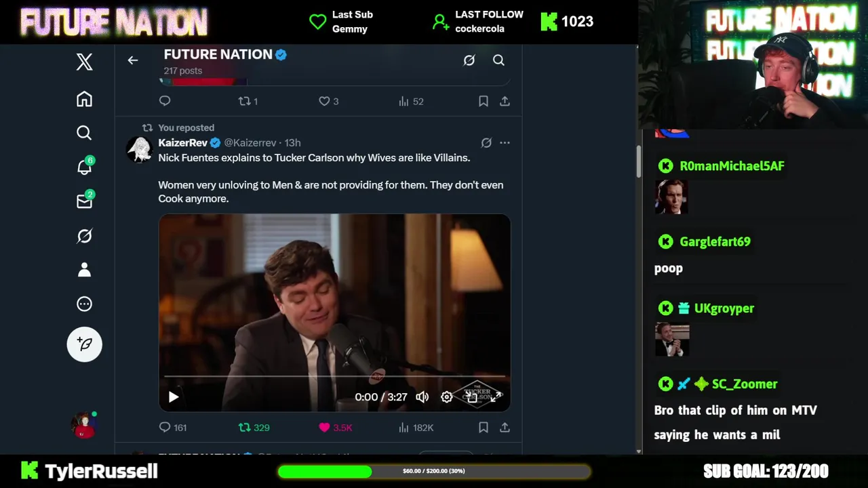This screenshot has height=488, width=868.
Task: Click the Last Follow person icon
Action: pos(441,22)
